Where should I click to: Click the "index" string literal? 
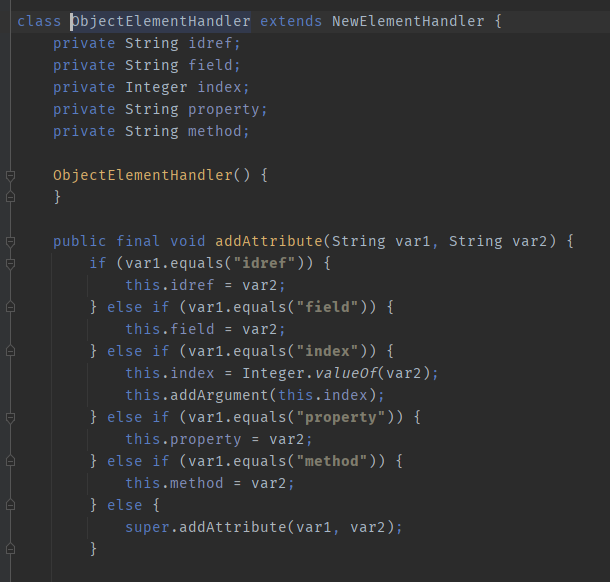coord(327,351)
